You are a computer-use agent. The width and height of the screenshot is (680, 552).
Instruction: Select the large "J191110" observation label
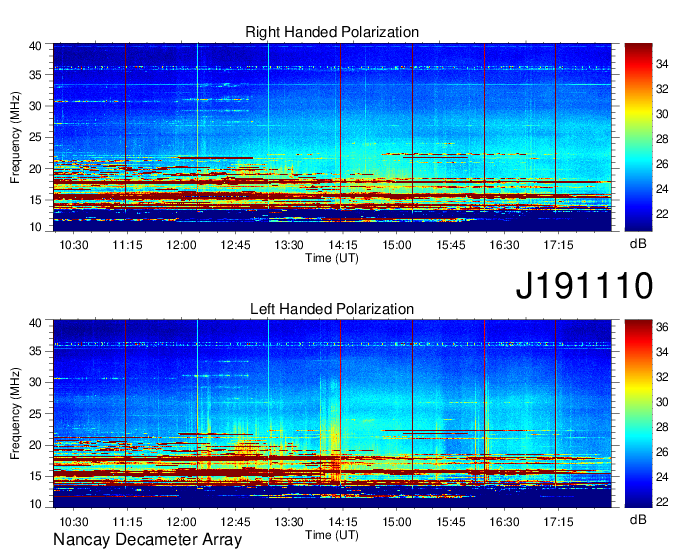click(584, 285)
